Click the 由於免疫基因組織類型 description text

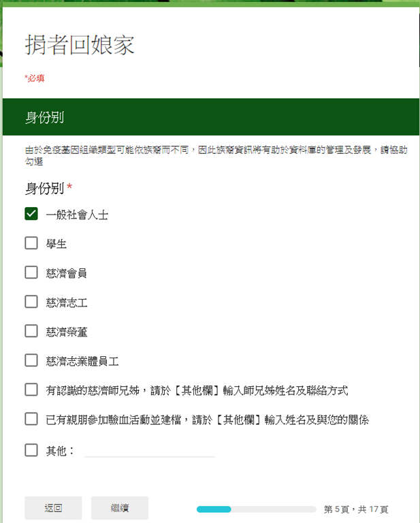tap(210, 155)
